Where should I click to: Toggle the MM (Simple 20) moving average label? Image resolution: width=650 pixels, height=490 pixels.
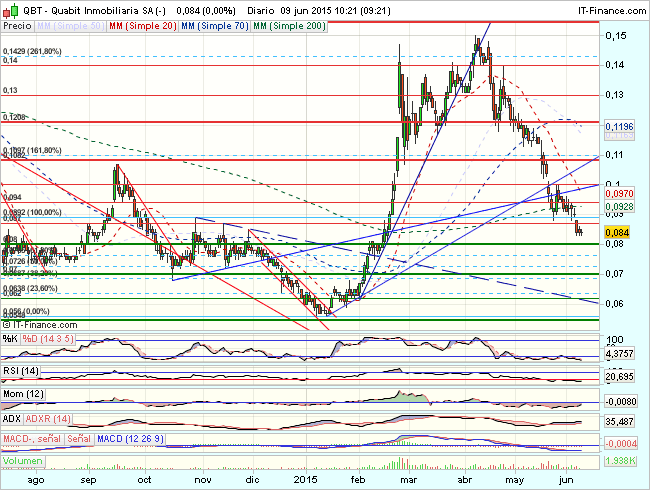tap(143, 26)
